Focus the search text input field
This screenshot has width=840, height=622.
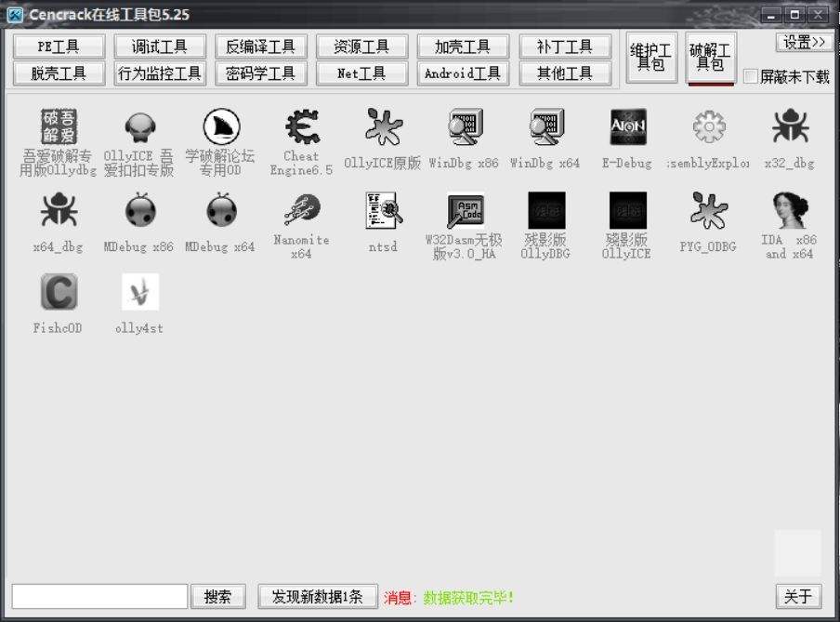click(x=99, y=596)
